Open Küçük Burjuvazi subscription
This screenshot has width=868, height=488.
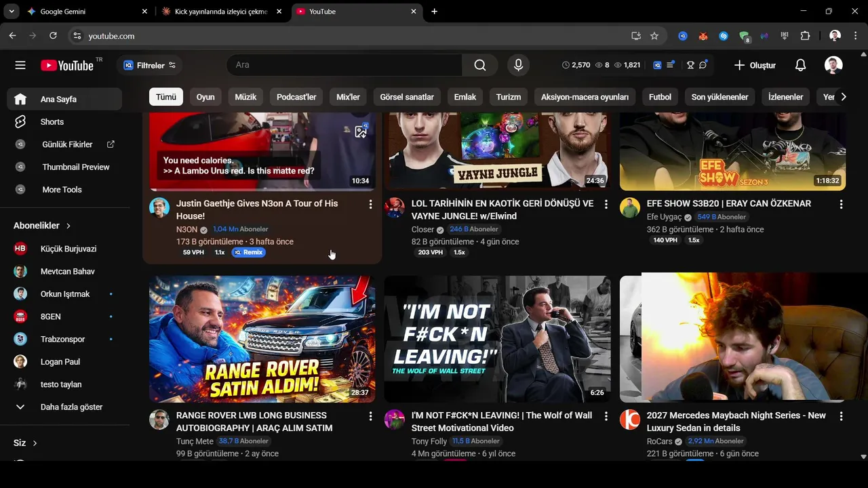pos(64,249)
